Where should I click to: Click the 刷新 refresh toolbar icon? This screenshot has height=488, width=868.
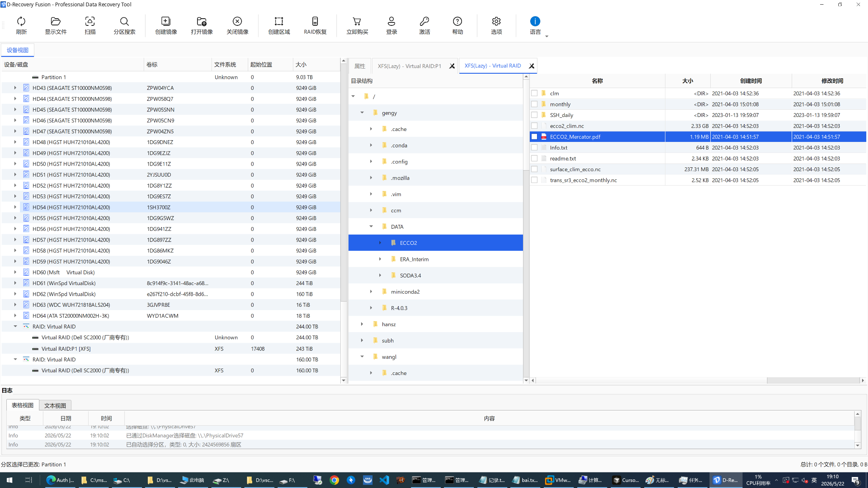[21, 25]
